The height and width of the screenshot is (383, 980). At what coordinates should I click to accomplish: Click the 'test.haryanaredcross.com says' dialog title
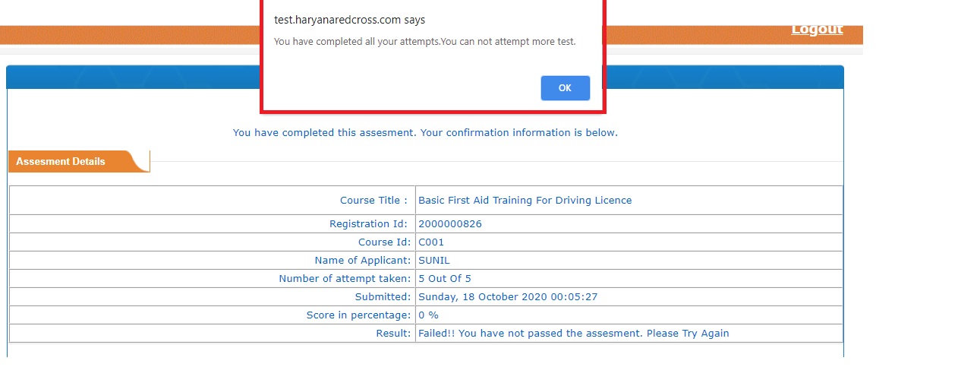(x=349, y=20)
